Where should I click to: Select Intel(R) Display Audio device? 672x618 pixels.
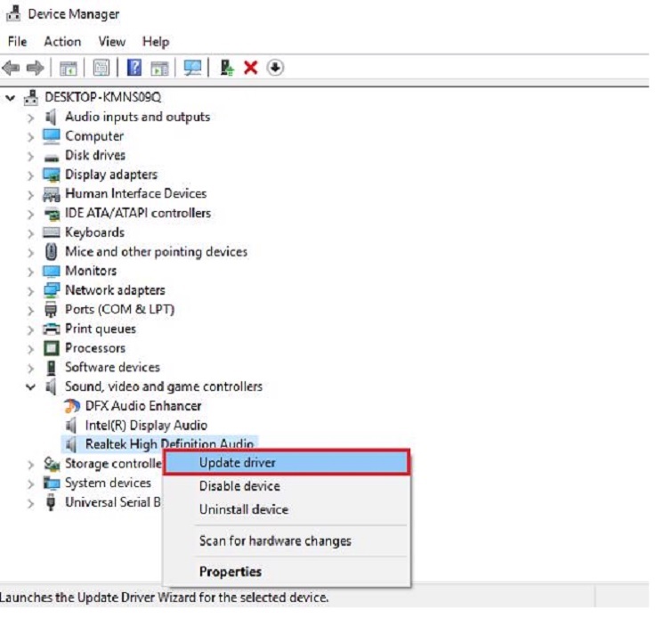coord(146,425)
